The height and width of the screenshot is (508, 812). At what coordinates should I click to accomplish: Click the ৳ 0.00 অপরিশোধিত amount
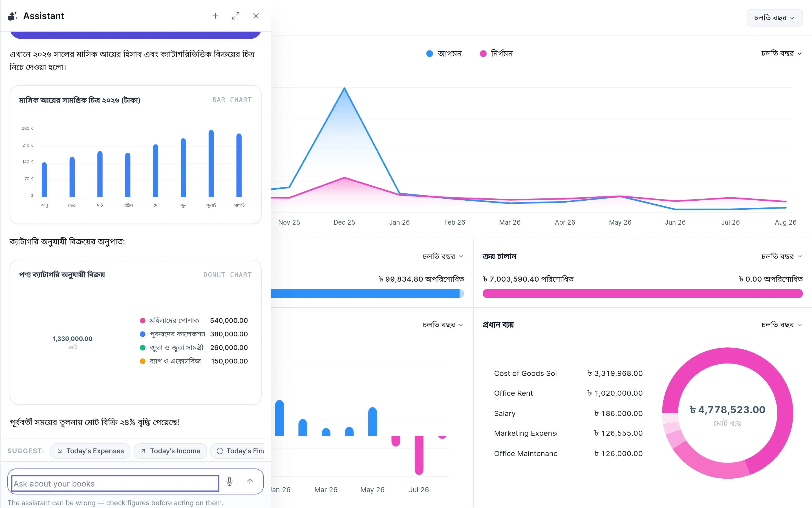coord(771,279)
